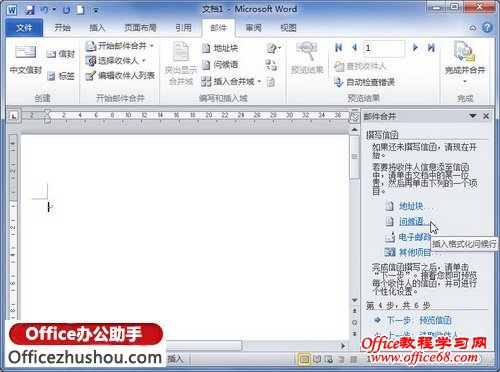Click the first line indent marker on ruler
Screen dimensions: 500x372
[47, 112]
